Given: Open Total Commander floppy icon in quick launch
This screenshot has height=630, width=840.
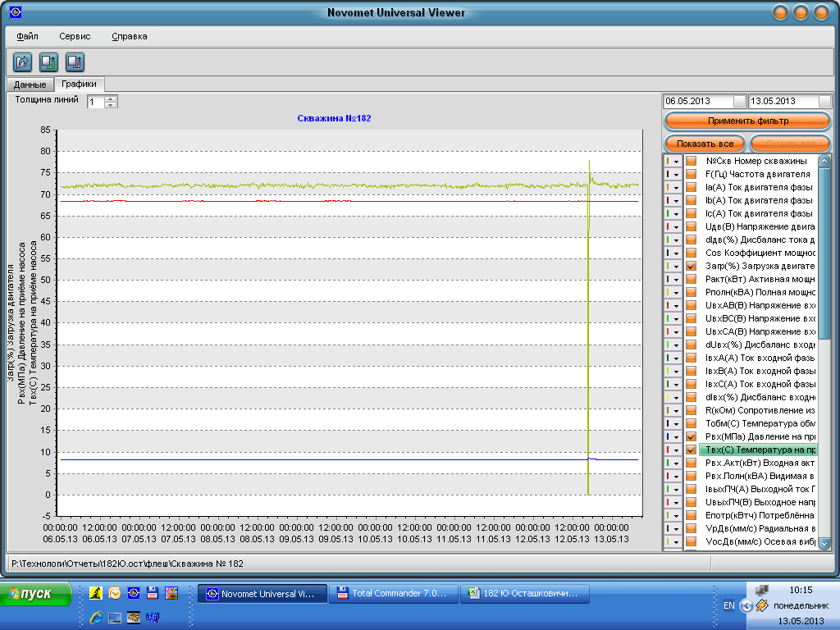Looking at the screenshot, I should click(152, 592).
